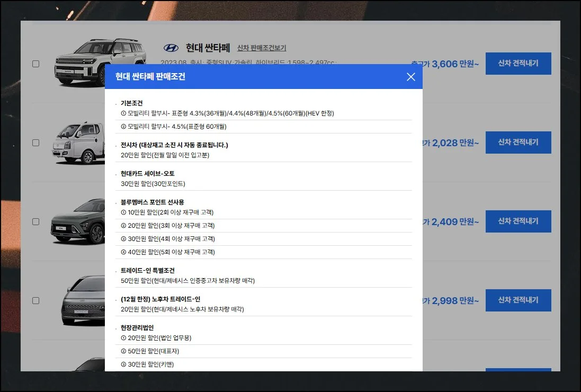
Task: Request a quote for the 2,409만원 car
Action: point(518,221)
